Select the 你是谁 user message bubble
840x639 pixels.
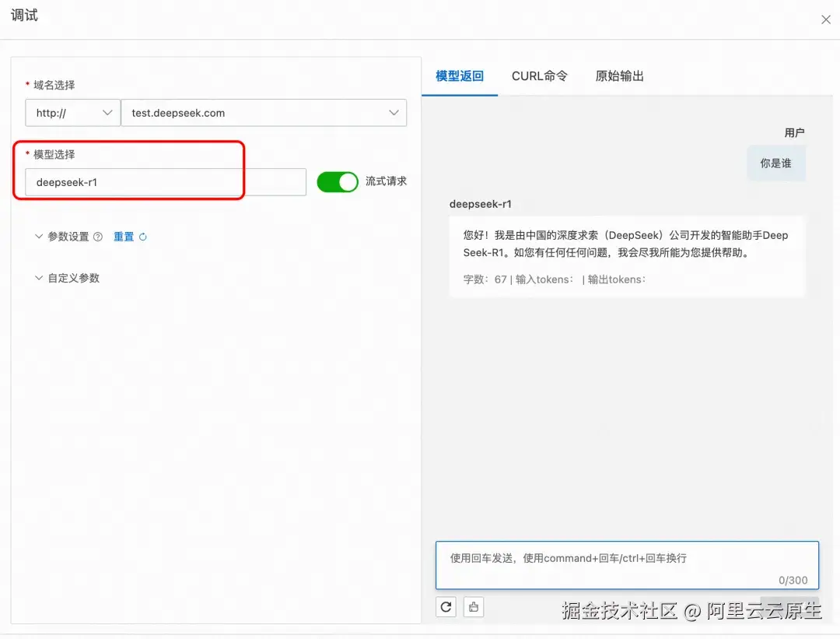click(x=775, y=163)
